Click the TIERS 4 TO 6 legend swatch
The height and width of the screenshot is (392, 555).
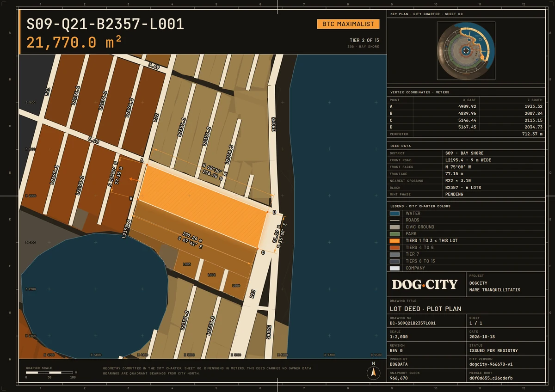[x=395, y=248]
